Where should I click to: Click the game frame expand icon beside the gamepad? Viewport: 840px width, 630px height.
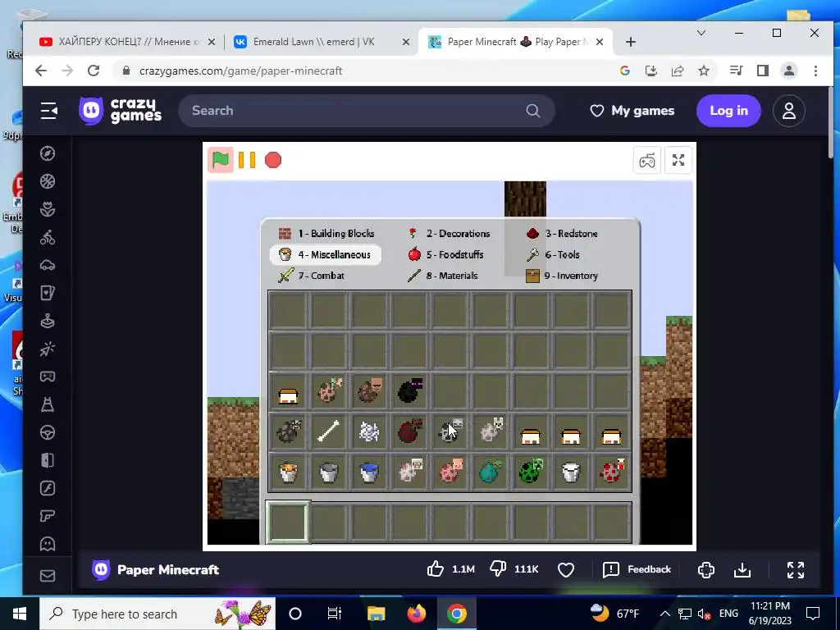pos(678,160)
